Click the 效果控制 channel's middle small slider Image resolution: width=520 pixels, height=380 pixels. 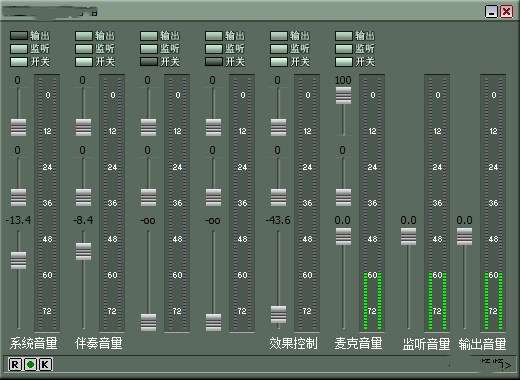(278, 198)
